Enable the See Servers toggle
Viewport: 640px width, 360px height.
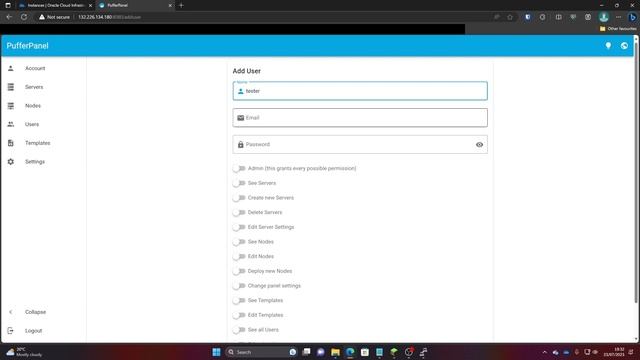tap(239, 183)
